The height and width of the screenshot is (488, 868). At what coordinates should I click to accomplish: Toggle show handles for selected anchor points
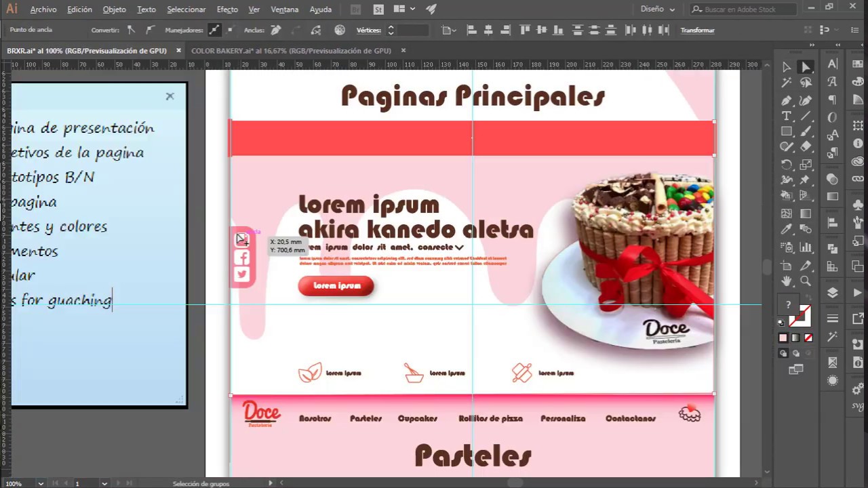(214, 30)
